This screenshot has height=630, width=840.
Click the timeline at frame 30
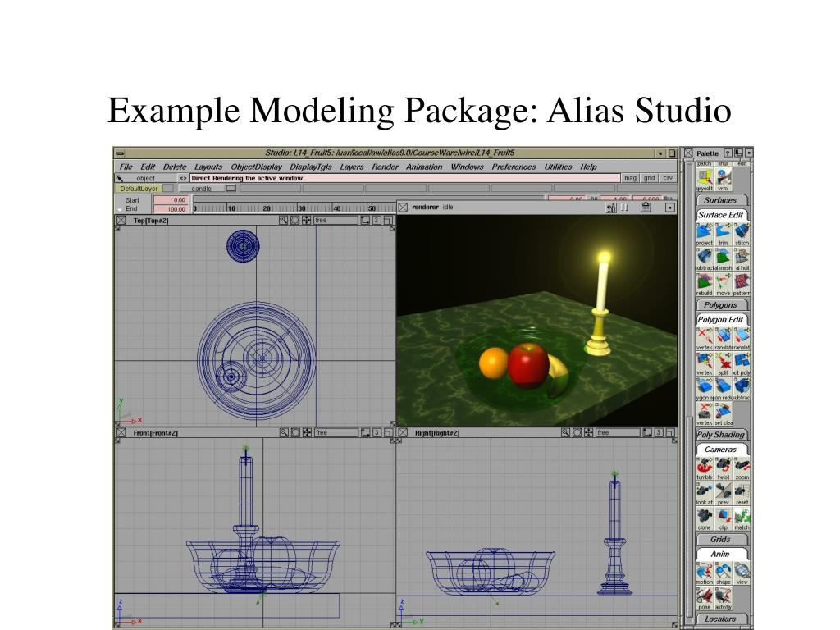click(301, 208)
